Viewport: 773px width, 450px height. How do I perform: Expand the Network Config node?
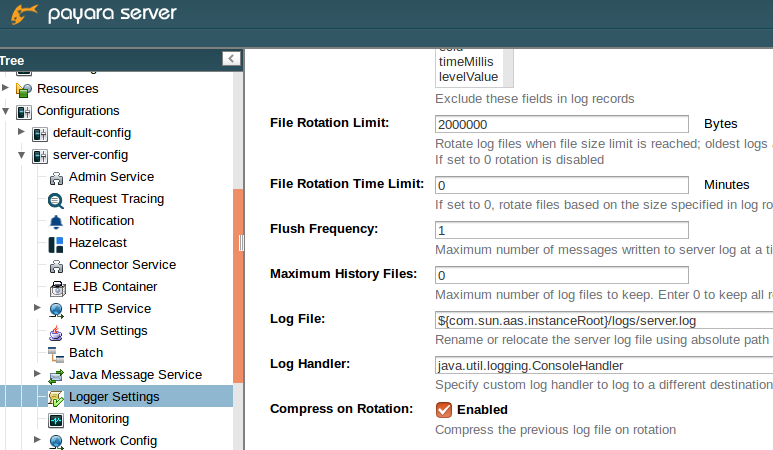[37, 440]
